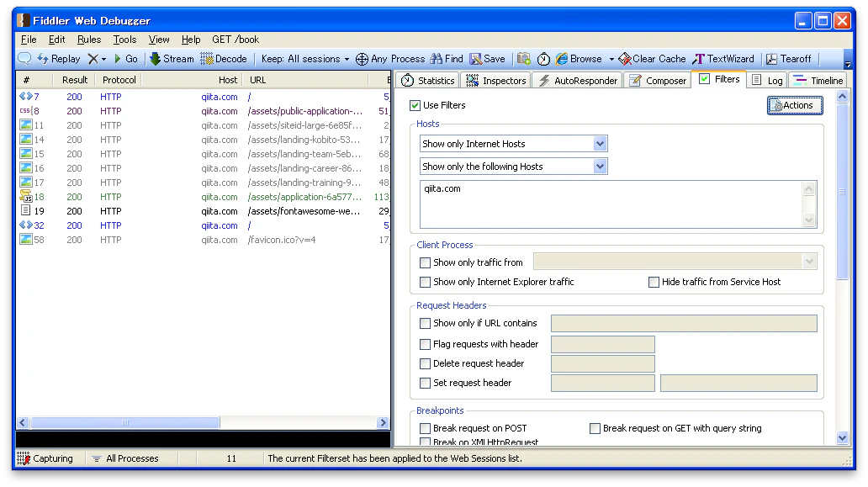Click the Tearoff toolbar button

pos(788,59)
